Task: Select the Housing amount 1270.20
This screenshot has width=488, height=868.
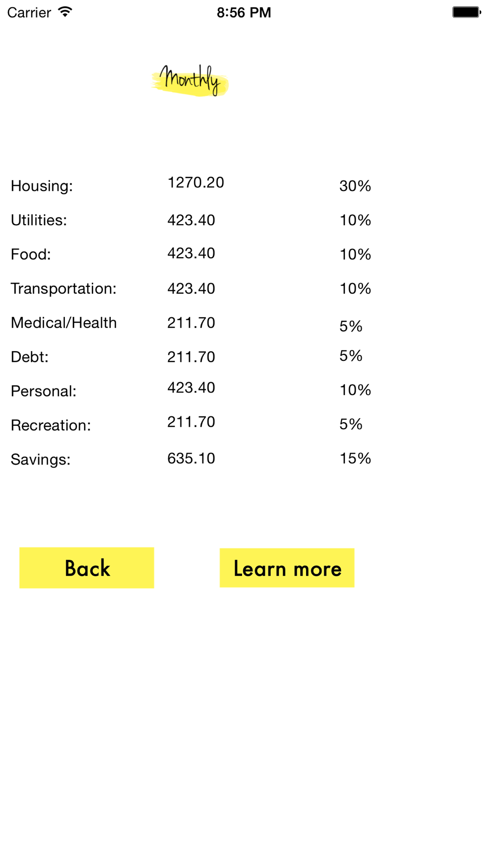Action: 196,183
